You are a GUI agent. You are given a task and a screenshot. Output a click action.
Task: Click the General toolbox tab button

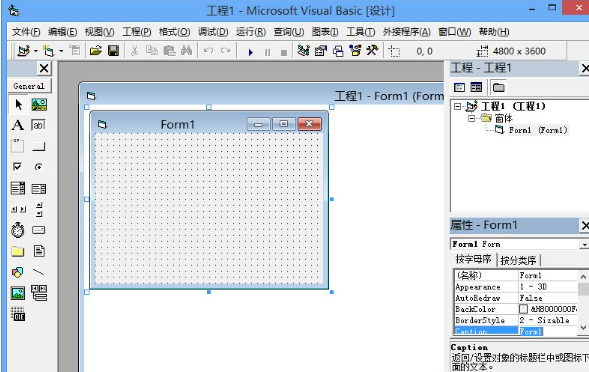click(x=29, y=86)
